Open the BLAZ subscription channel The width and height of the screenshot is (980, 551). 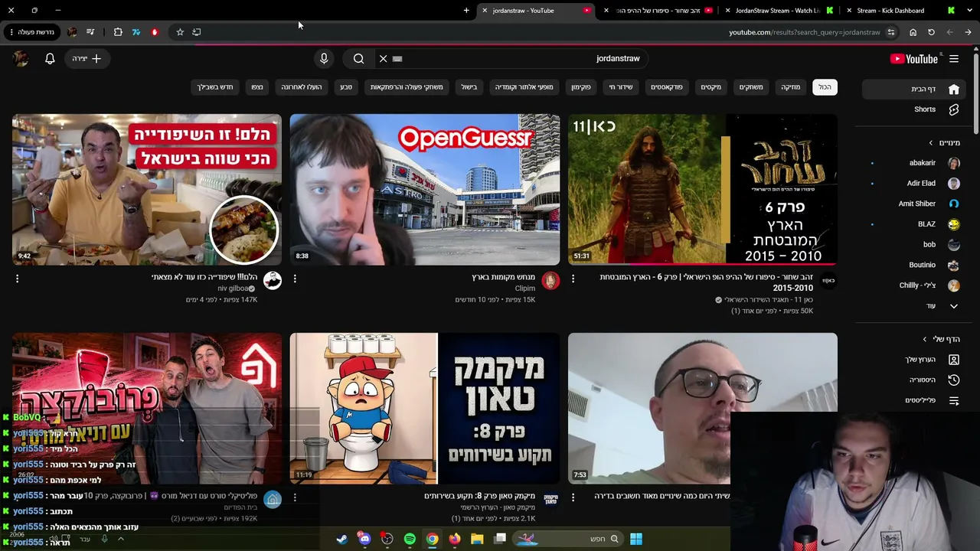tap(914, 224)
